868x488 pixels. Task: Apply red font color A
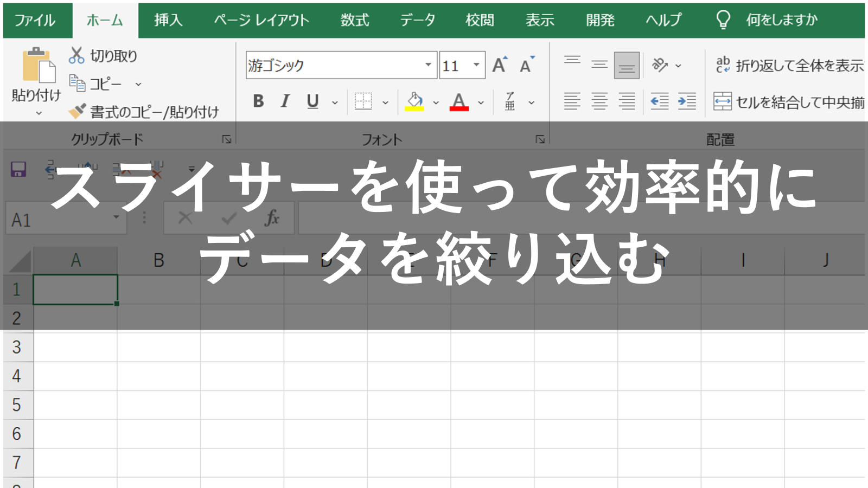pos(459,101)
